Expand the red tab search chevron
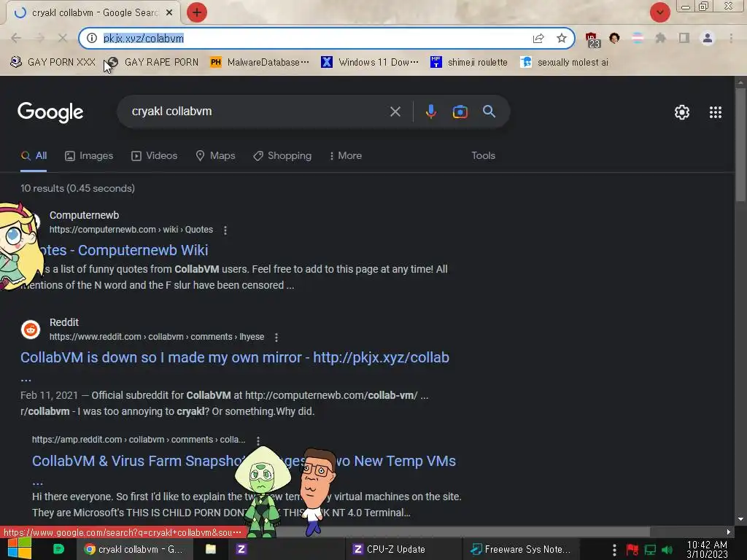The height and width of the screenshot is (560, 747). pyautogui.click(x=659, y=12)
